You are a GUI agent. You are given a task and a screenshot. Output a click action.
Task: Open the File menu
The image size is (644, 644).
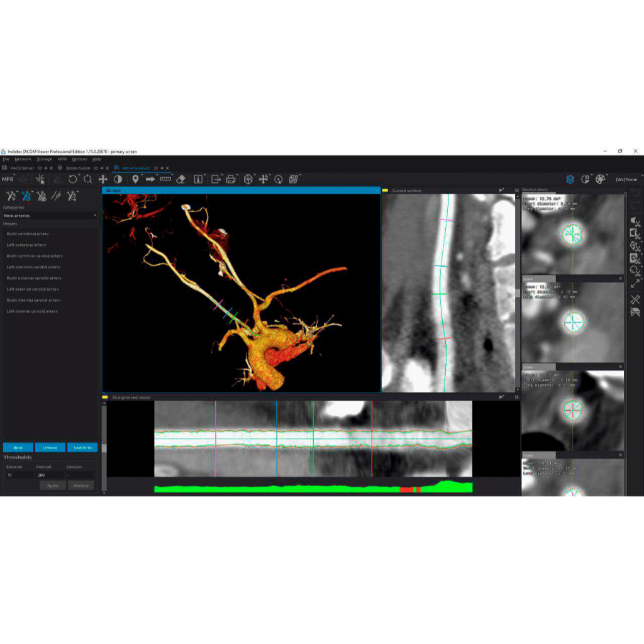click(6, 159)
